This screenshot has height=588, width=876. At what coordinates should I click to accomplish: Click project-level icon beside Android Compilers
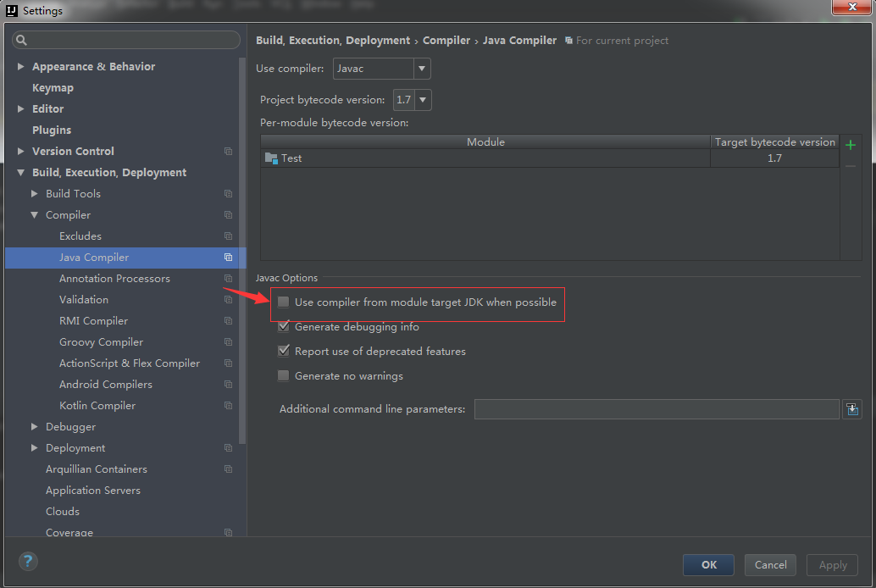point(228,384)
